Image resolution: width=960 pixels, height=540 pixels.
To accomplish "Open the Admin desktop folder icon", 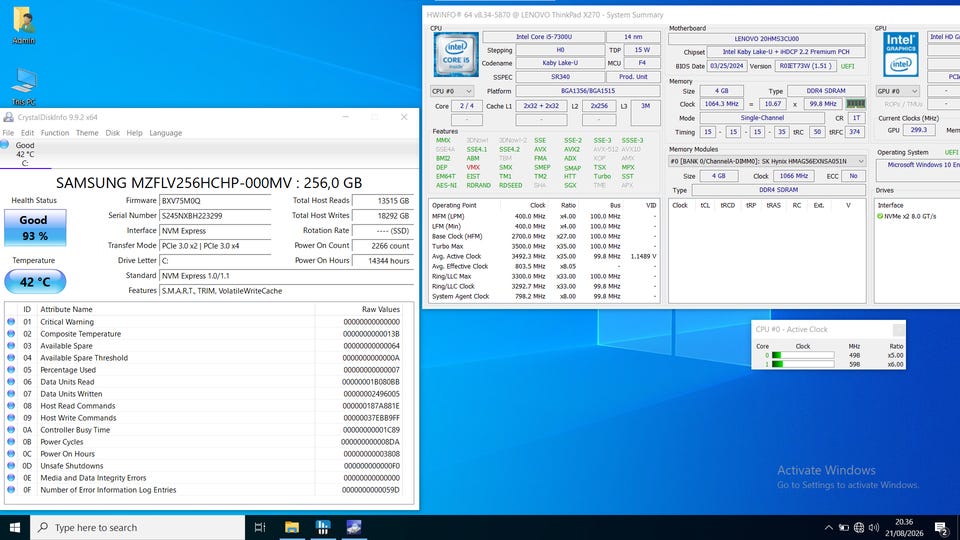I will (x=23, y=25).
